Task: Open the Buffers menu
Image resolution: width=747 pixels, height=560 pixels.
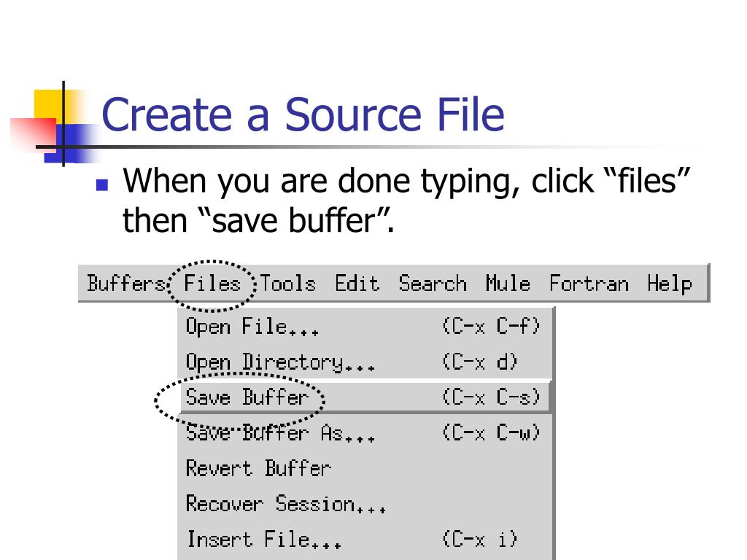Action: click(126, 283)
